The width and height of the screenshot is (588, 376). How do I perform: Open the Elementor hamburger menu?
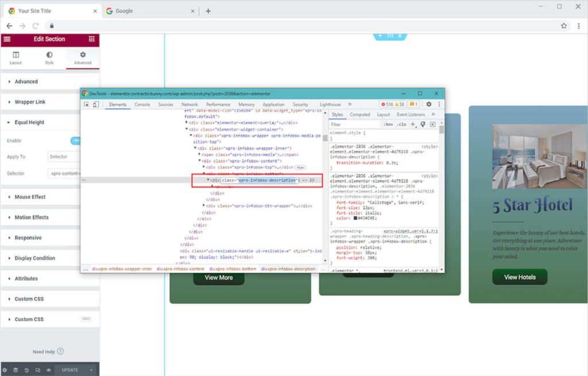click(x=7, y=39)
